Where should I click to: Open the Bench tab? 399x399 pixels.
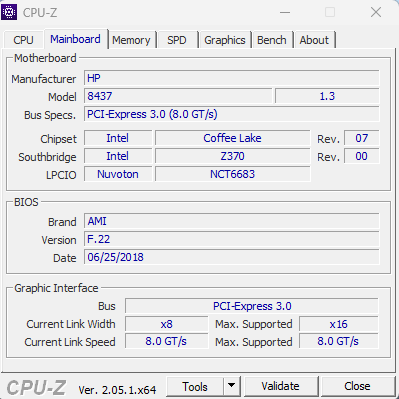pyautogui.click(x=272, y=40)
